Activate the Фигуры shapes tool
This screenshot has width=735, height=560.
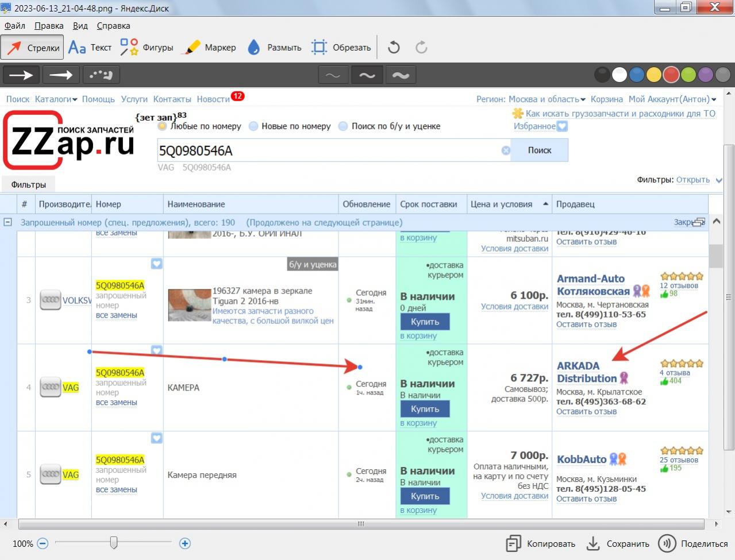146,48
